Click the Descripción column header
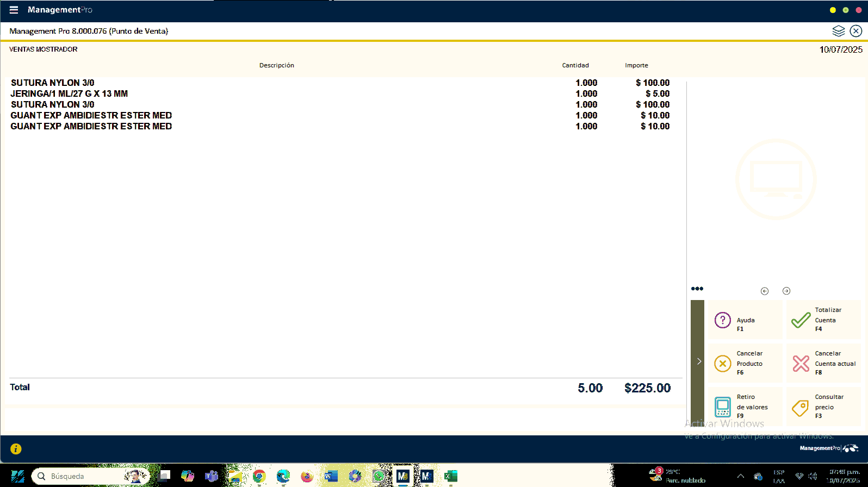The image size is (868, 487). (277, 65)
